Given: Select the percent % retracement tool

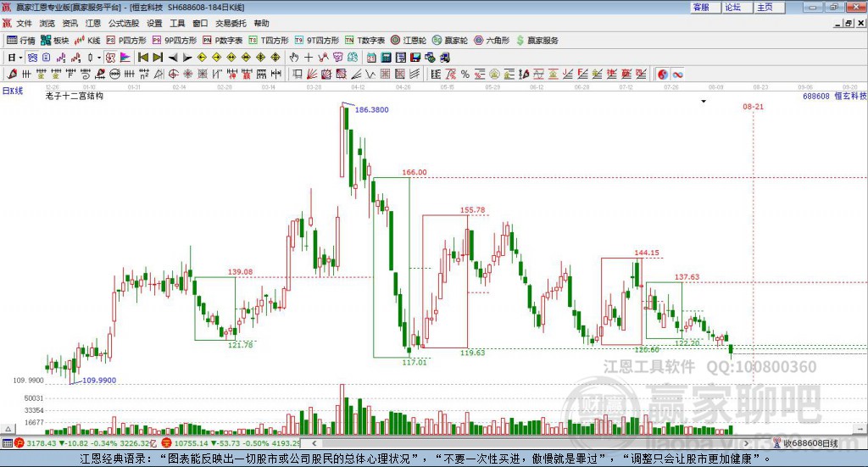Looking at the screenshot, I should [x=465, y=74].
